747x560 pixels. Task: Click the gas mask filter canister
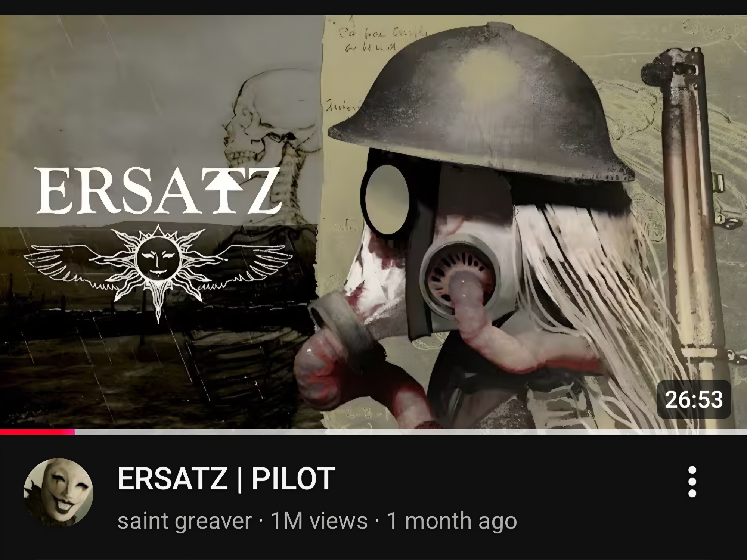[x=460, y=274]
